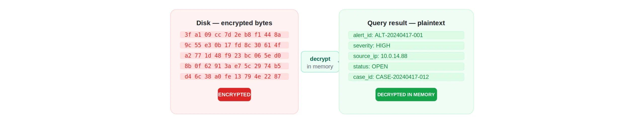644x133 pixels.
Task: Click the hex byte 87 ending the last row
Action: click(277, 76)
